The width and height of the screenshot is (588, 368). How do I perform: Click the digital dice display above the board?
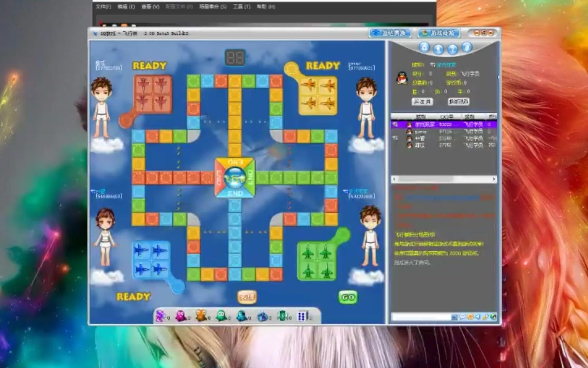tap(235, 58)
